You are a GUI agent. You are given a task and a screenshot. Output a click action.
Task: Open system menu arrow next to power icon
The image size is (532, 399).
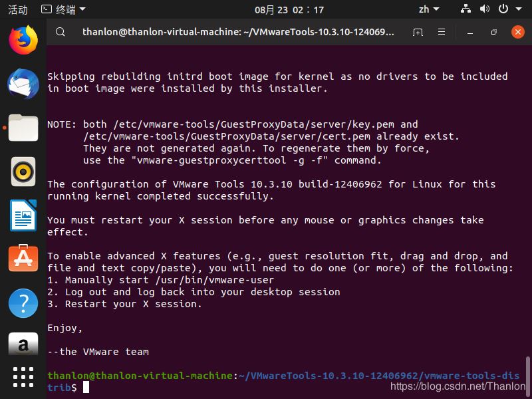coord(519,9)
